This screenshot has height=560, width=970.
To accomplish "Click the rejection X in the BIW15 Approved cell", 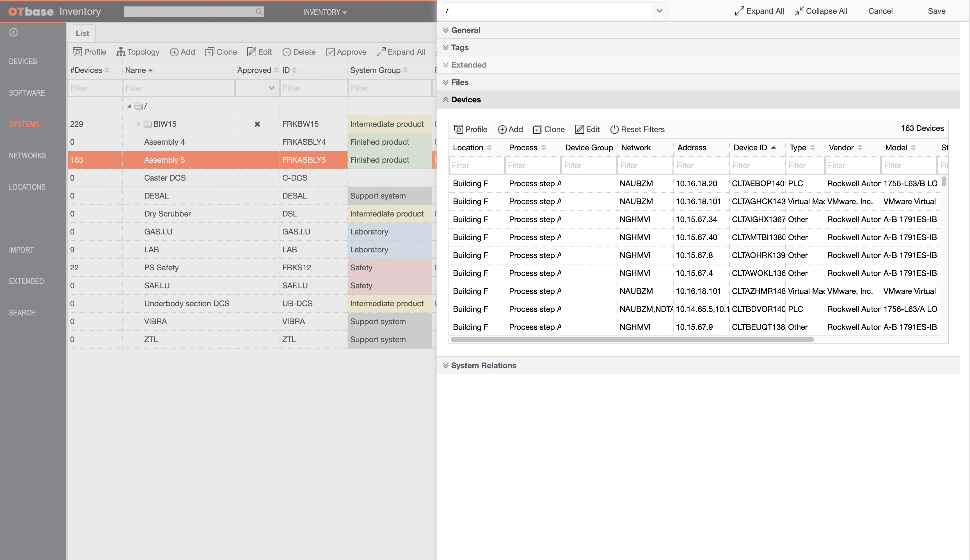I will 257,124.
